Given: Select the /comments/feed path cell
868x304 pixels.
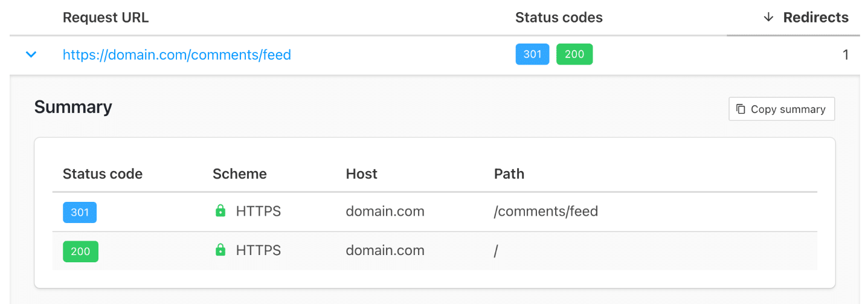Looking at the screenshot, I should [546, 212].
